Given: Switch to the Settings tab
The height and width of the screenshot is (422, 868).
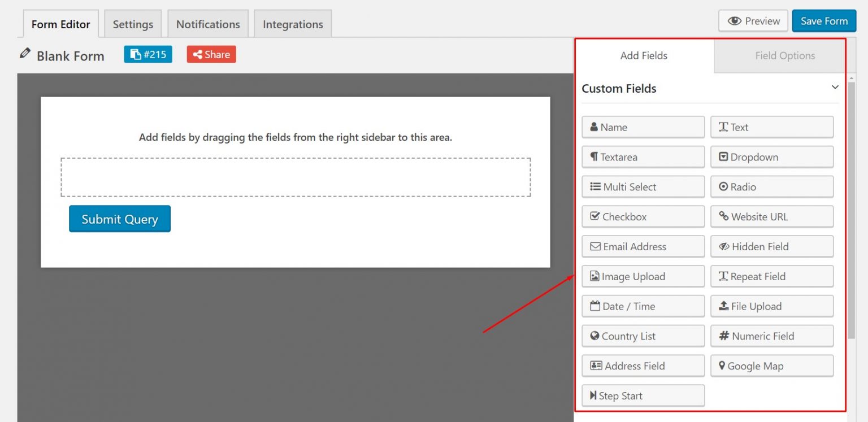Looking at the screenshot, I should click(133, 24).
